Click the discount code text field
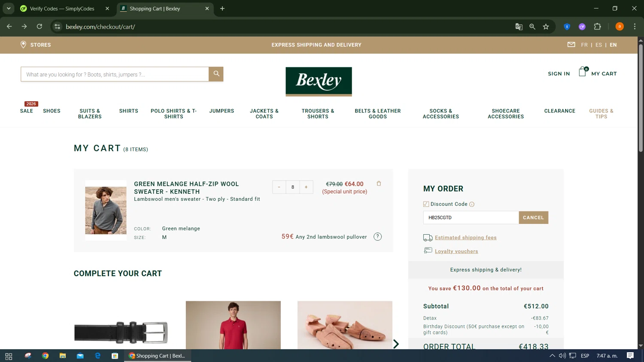This screenshot has width=644, height=362. [x=471, y=217]
